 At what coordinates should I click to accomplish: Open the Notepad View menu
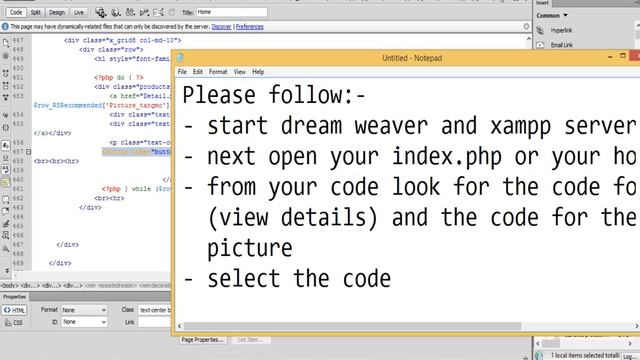[240, 72]
